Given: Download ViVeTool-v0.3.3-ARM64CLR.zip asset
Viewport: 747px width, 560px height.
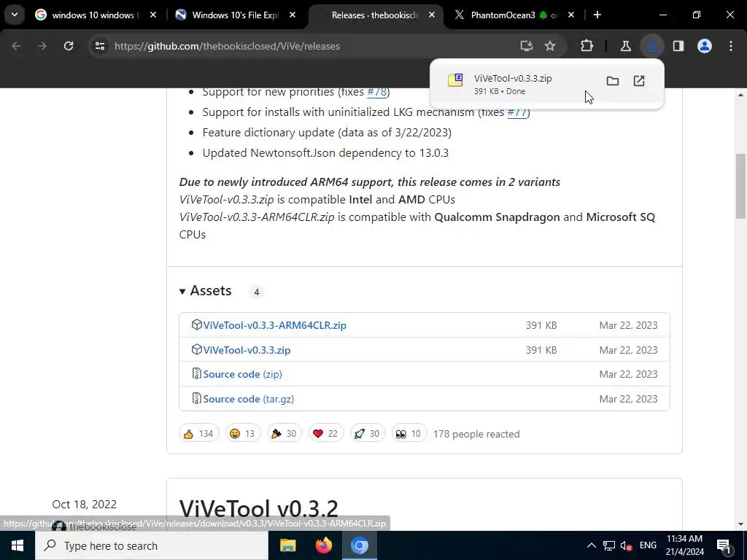Looking at the screenshot, I should tap(274, 325).
